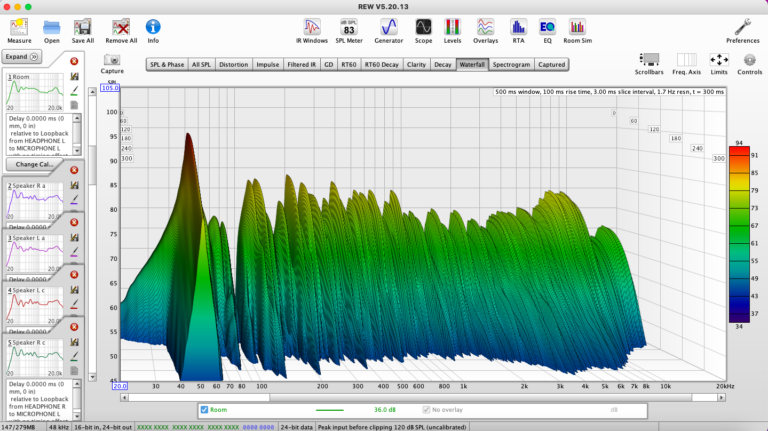Toggle the Scrollbars display option
This screenshot has width=768, height=431.
(x=649, y=60)
